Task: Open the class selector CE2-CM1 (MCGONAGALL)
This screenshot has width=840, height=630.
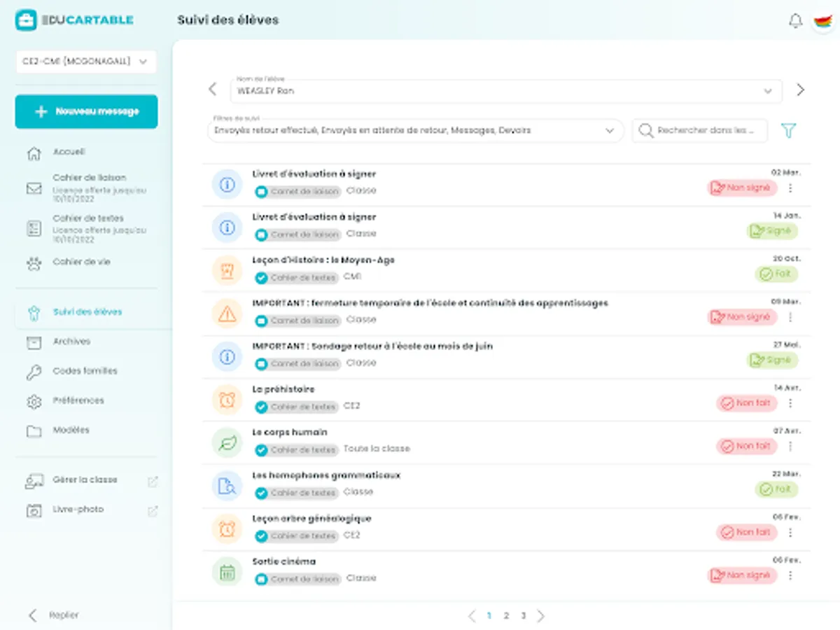Action: pyautogui.click(x=86, y=62)
